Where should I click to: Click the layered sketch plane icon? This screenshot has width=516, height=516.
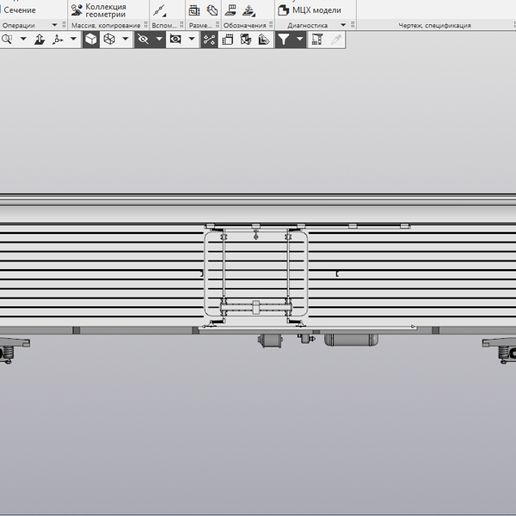click(264, 39)
